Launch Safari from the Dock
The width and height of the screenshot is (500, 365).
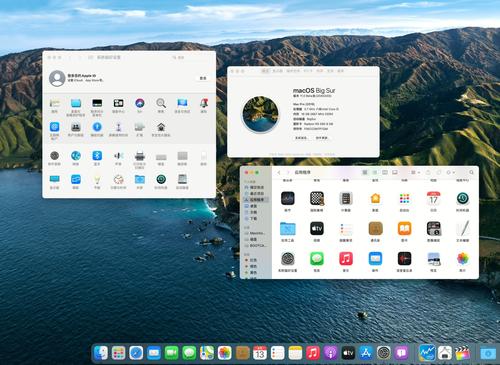(136, 353)
